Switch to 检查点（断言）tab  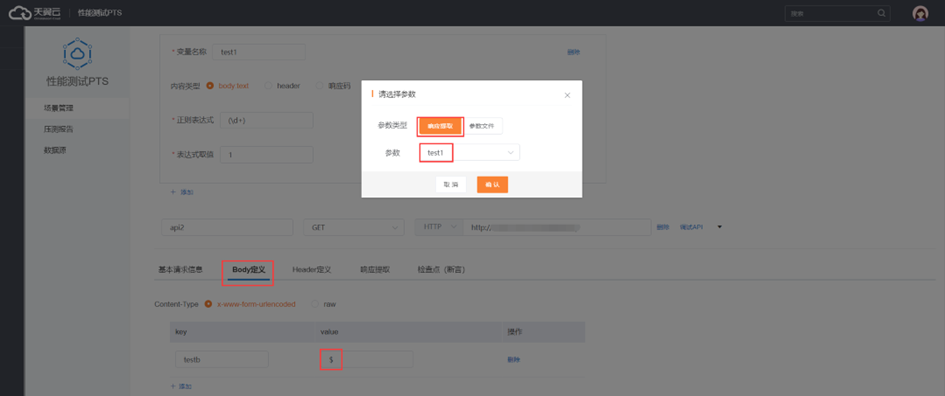point(441,269)
